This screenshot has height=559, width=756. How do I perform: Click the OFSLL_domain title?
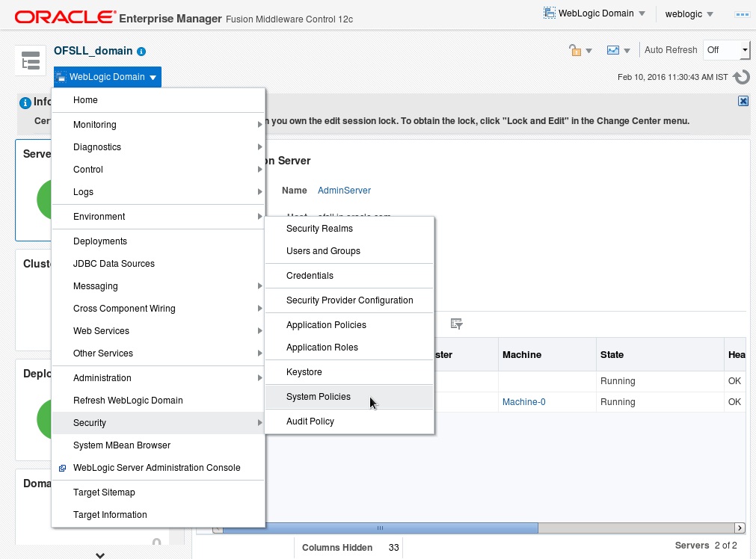[93, 51]
